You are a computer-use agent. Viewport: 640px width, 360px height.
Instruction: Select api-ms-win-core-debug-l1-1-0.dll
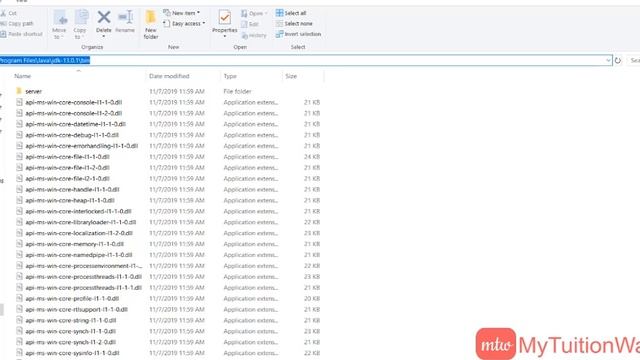click(72, 135)
